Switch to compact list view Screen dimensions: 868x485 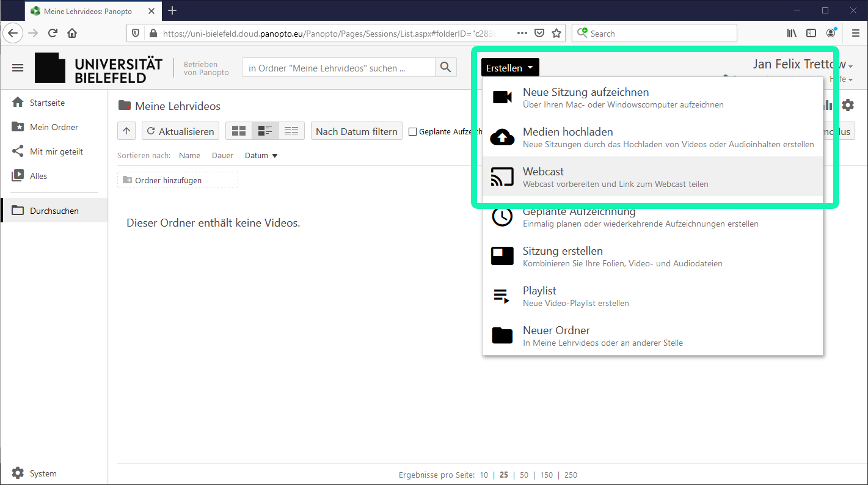click(291, 131)
